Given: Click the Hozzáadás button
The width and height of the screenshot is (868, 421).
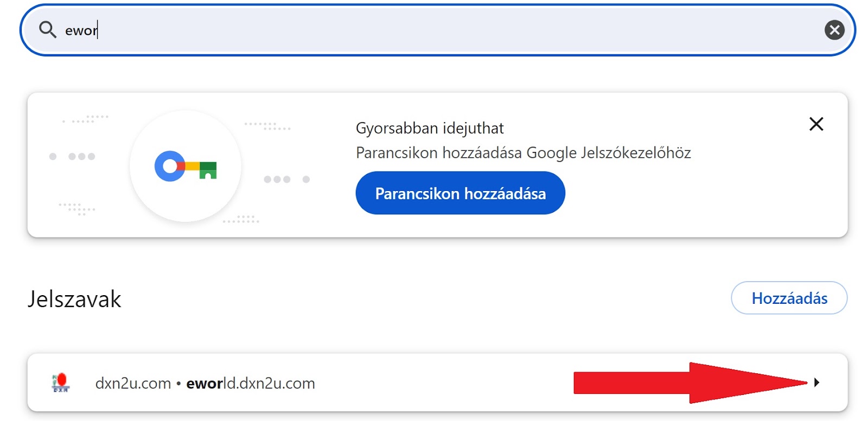Looking at the screenshot, I should tap(789, 298).
